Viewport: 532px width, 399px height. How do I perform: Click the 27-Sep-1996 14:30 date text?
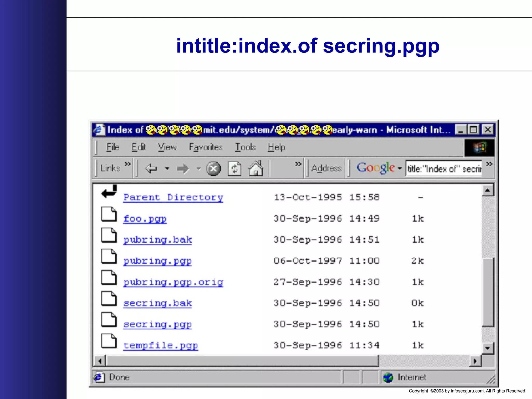coord(327,282)
